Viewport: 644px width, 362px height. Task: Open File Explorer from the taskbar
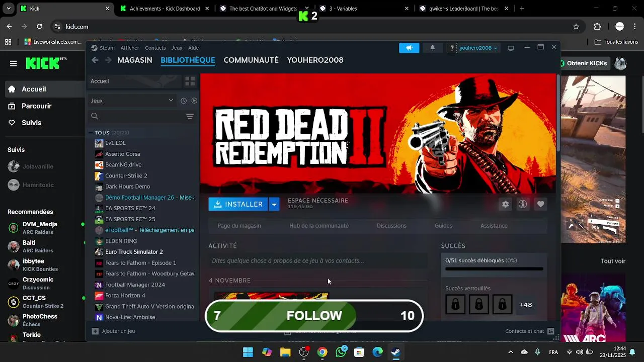(285, 352)
